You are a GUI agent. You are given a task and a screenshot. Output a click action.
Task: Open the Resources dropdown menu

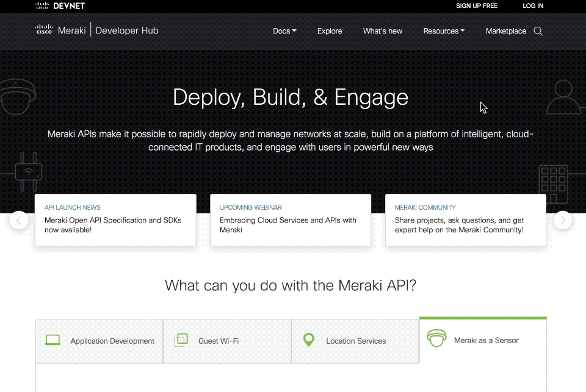coord(444,31)
